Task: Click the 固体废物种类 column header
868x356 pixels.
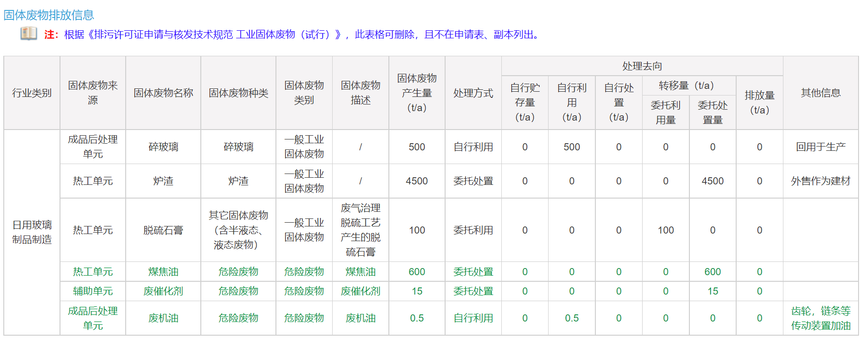Action: [238, 93]
